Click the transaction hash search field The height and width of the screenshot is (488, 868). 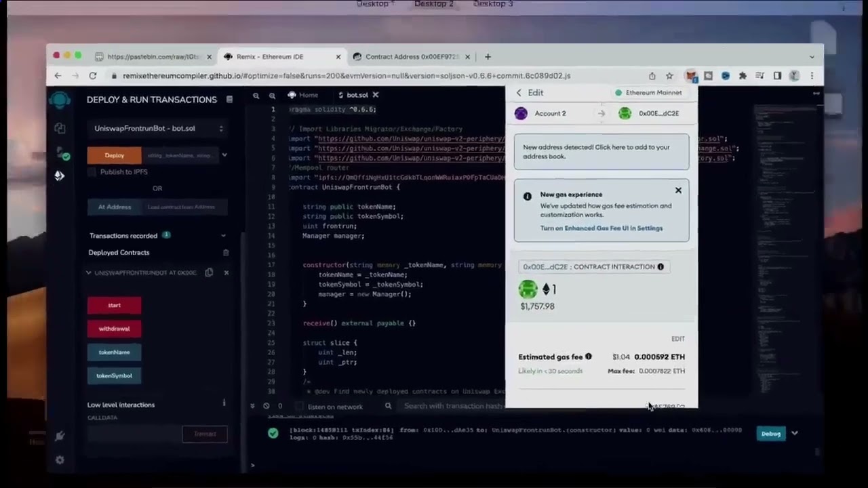tap(452, 406)
